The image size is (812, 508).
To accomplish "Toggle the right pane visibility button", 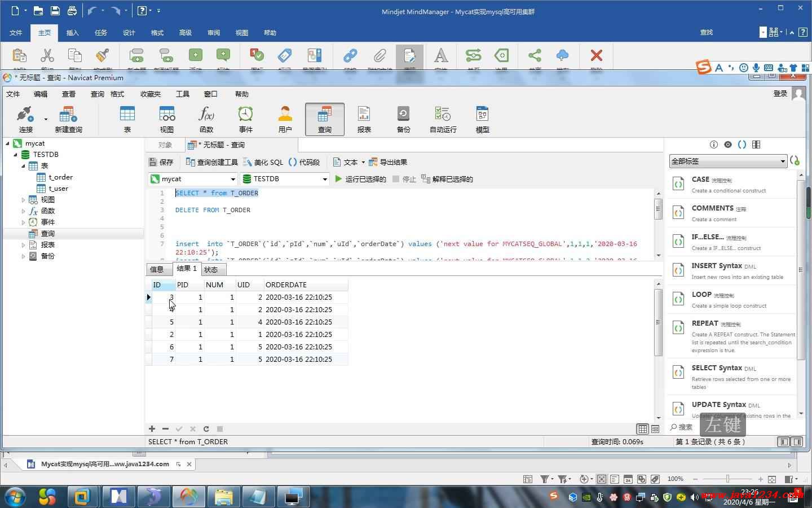I will (797, 442).
